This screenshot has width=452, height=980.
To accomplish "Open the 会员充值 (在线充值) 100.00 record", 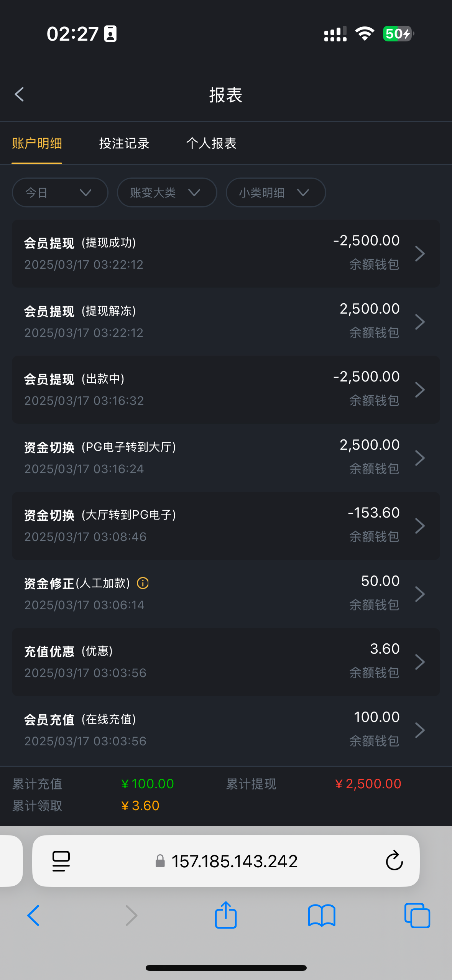I will [226, 730].
